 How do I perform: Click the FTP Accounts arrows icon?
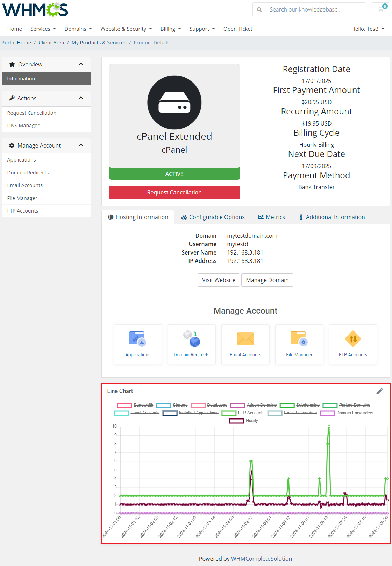(x=353, y=339)
